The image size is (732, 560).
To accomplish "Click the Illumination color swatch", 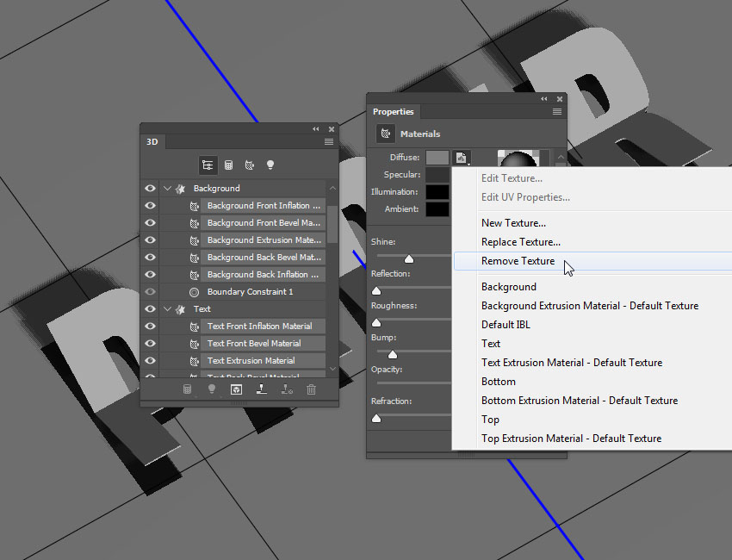I will 437,192.
